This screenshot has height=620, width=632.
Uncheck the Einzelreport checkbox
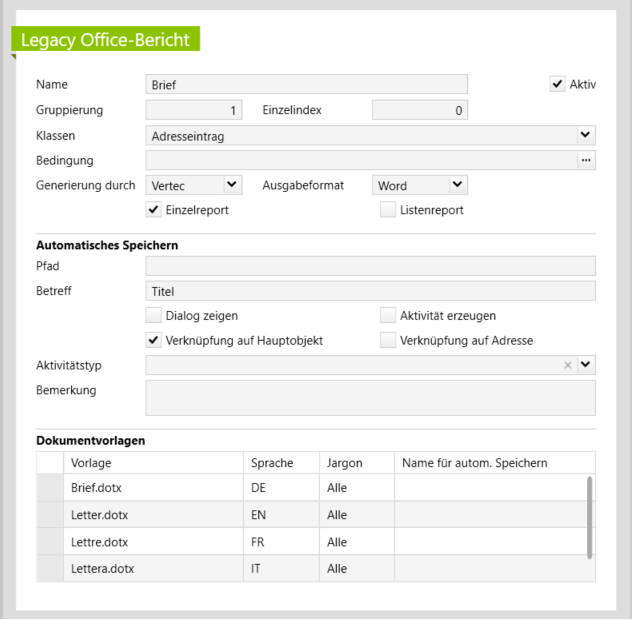(153, 210)
